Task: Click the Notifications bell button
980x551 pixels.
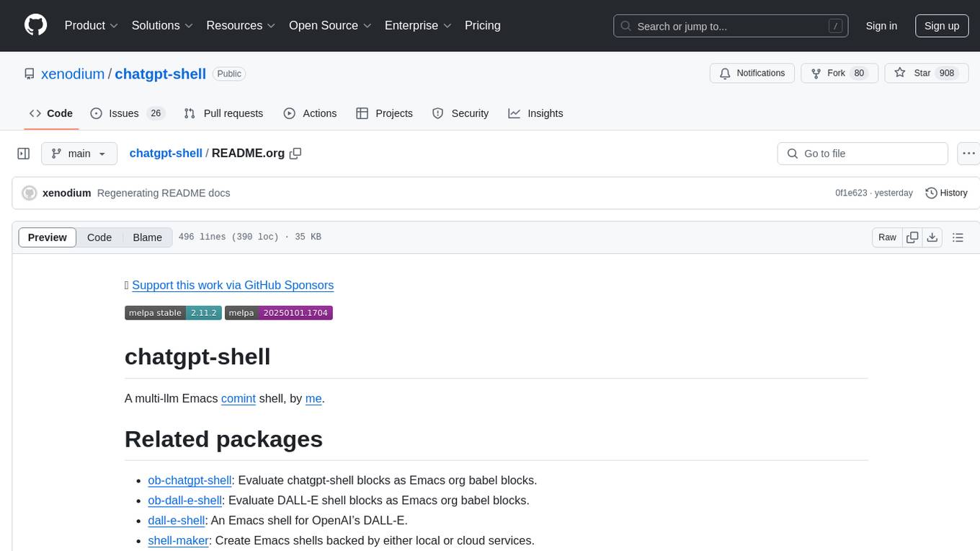Action: point(752,74)
